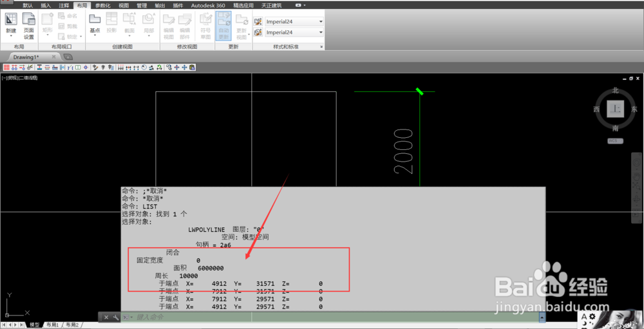Switch to the 布局2 layout tab

[71, 324]
